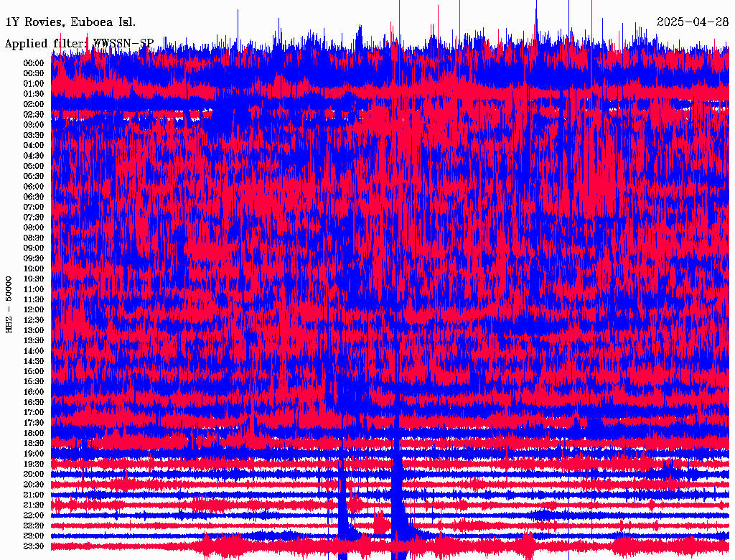Click the 21:00 time label
This screenshot has height=560, width=735.
[x=34, y=495]
